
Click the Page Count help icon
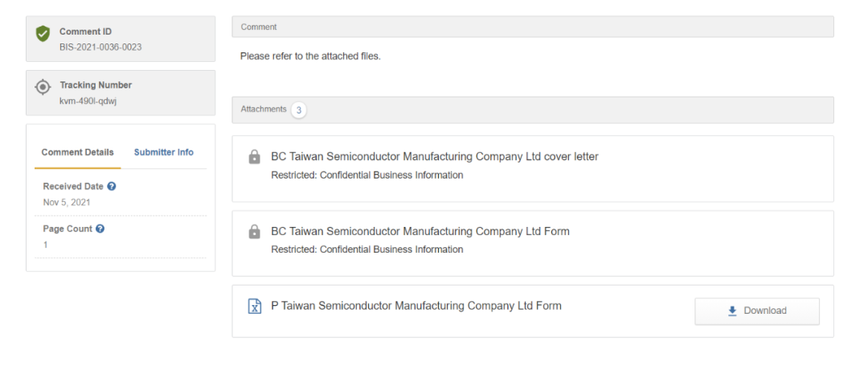(x=100, y=229)
